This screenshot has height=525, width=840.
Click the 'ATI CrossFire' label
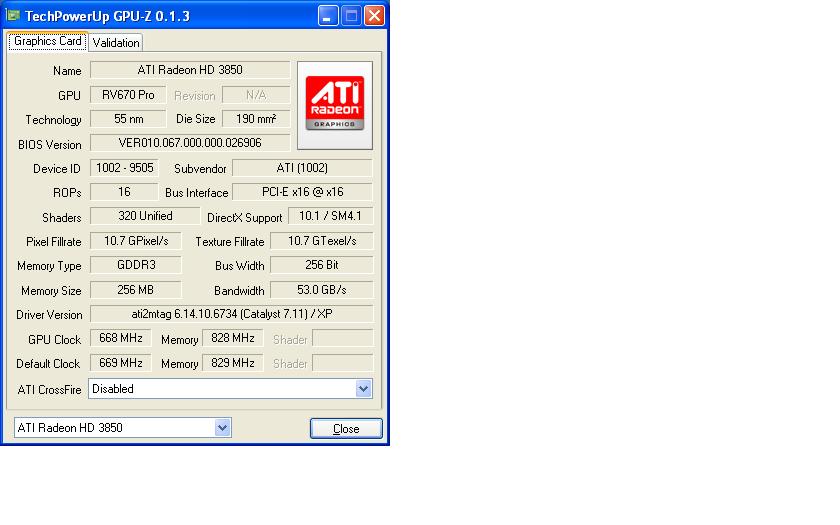[x=49, y=390]
